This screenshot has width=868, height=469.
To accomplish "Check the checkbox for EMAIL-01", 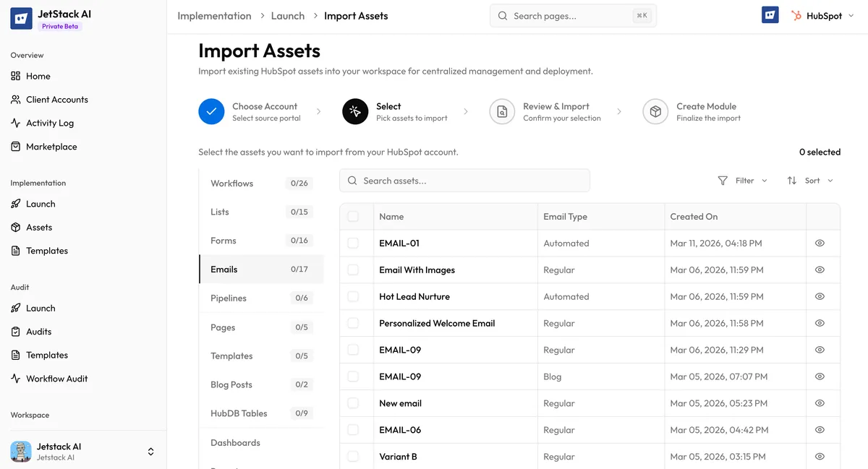I will (353, 243).
